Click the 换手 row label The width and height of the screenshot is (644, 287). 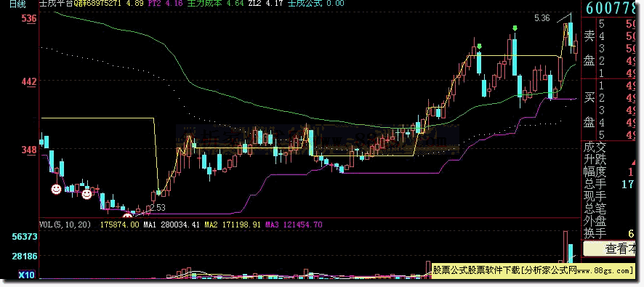pos(595,233)
